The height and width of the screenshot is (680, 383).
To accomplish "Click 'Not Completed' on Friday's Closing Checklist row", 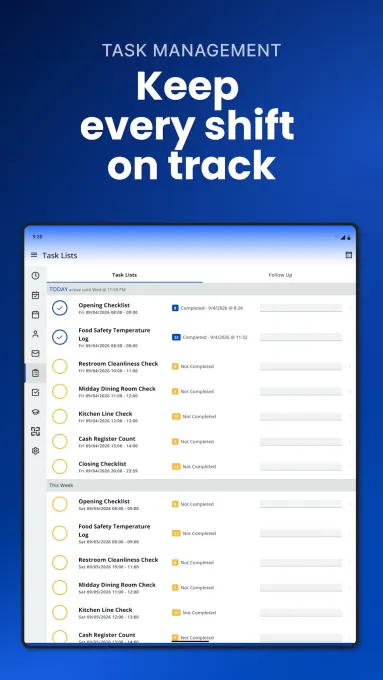I will (x=199, y=467).
